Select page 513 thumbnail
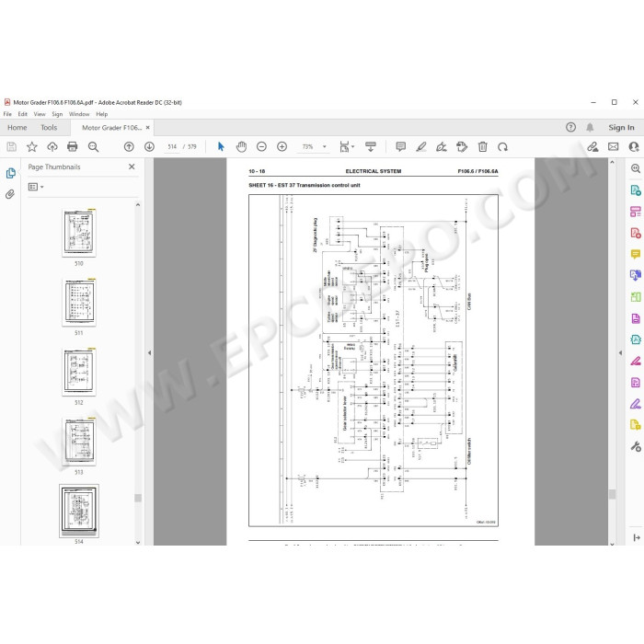 coord(79,442)
